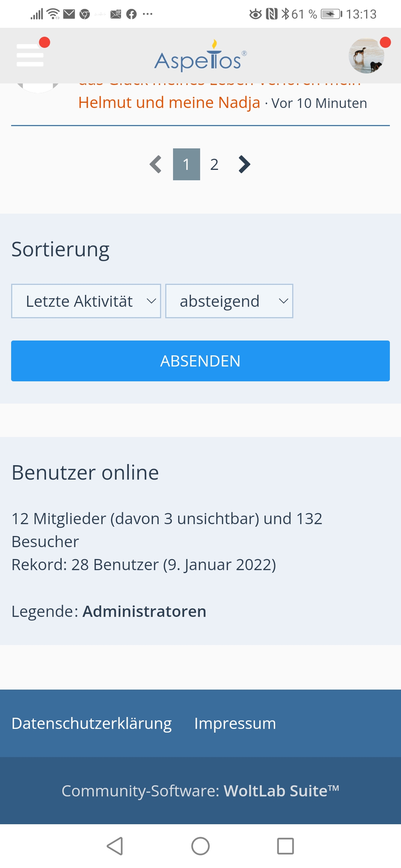Open the absteigend order dropdown
Viewport: 401px width, 868px height.
[229, 301]
